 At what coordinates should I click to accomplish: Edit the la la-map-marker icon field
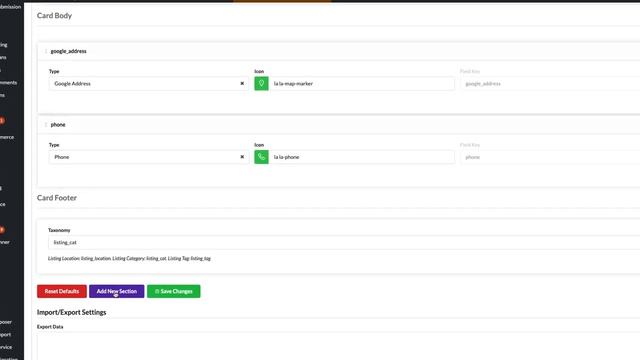[x=362, y=83]
